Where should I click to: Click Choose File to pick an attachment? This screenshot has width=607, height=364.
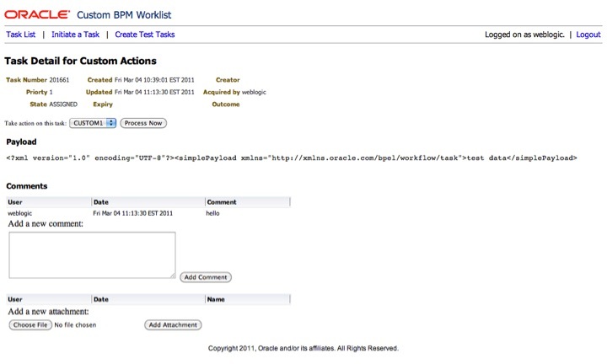pos(30,324)
